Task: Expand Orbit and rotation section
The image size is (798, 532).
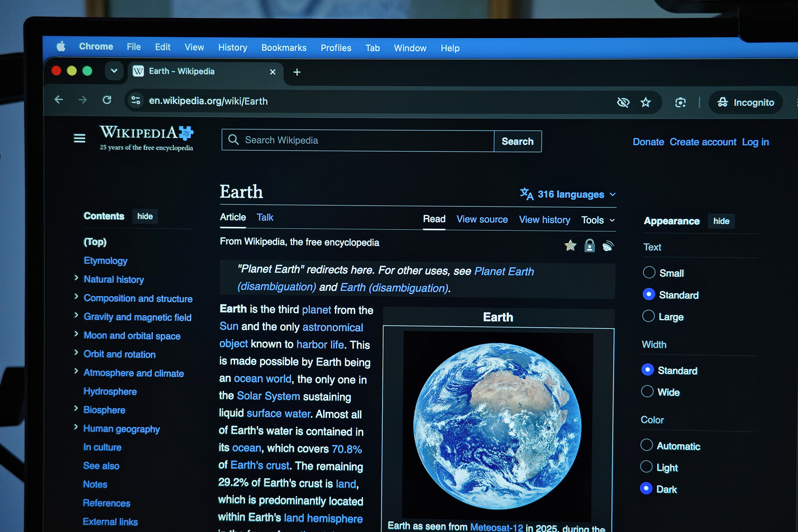Action: click(x=76, y=353)
